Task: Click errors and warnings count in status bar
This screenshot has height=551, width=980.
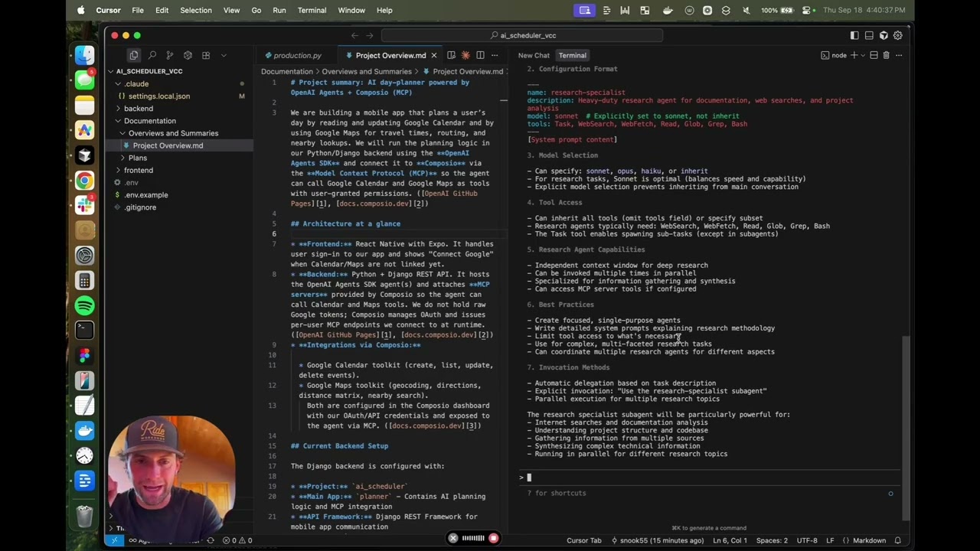Action: (239, 540)
